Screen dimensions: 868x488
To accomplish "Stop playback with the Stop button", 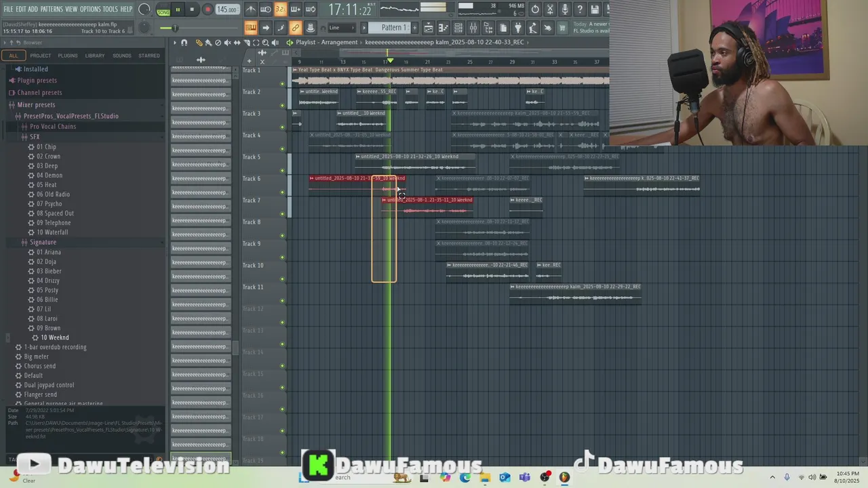I will click(192, 9).
